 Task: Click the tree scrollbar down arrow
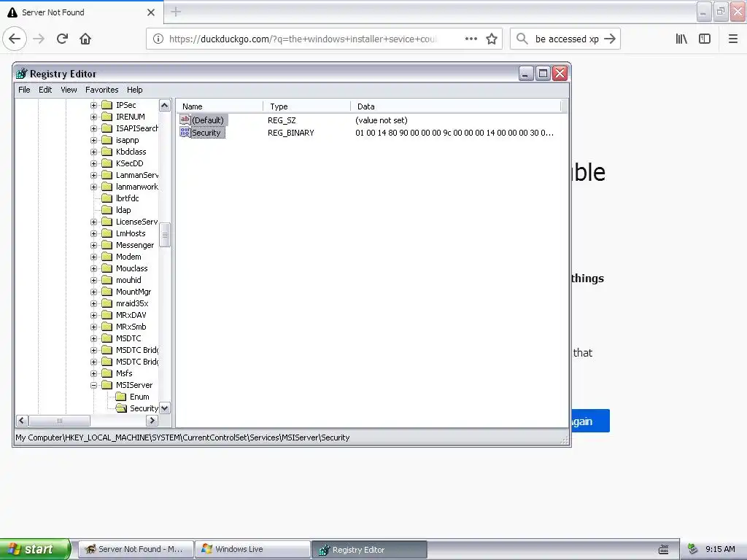(x=165, y=408)
